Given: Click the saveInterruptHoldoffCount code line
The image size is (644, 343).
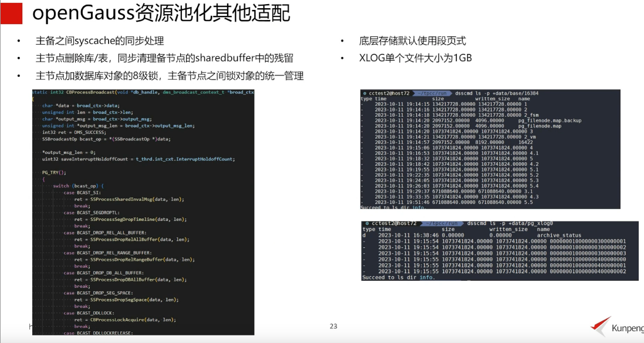Looking at the screenshot, I should coord(139,159).
